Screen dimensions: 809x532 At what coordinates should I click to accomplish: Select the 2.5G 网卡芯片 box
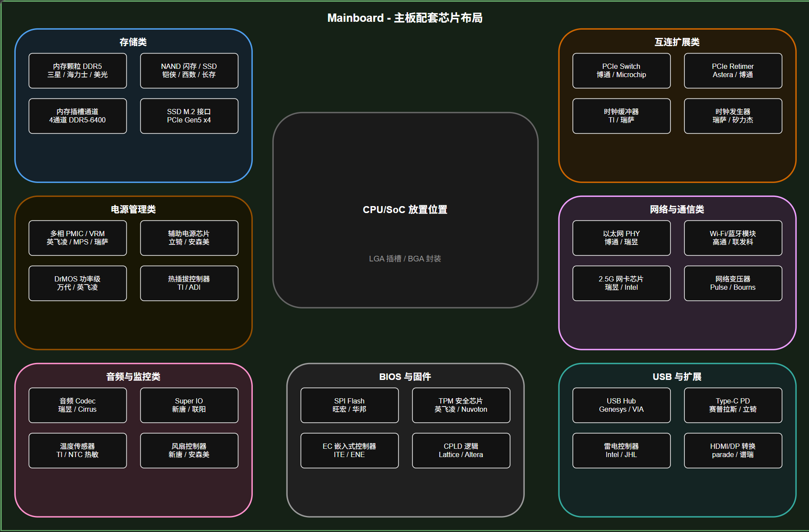(622, 283)
